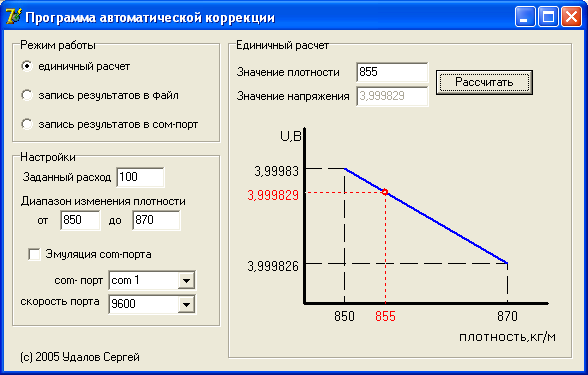Image resolution: width=588 pixels, height=375 pixels.
Task: Click the 'Режим работы' group label
Action: pos(58,45)
